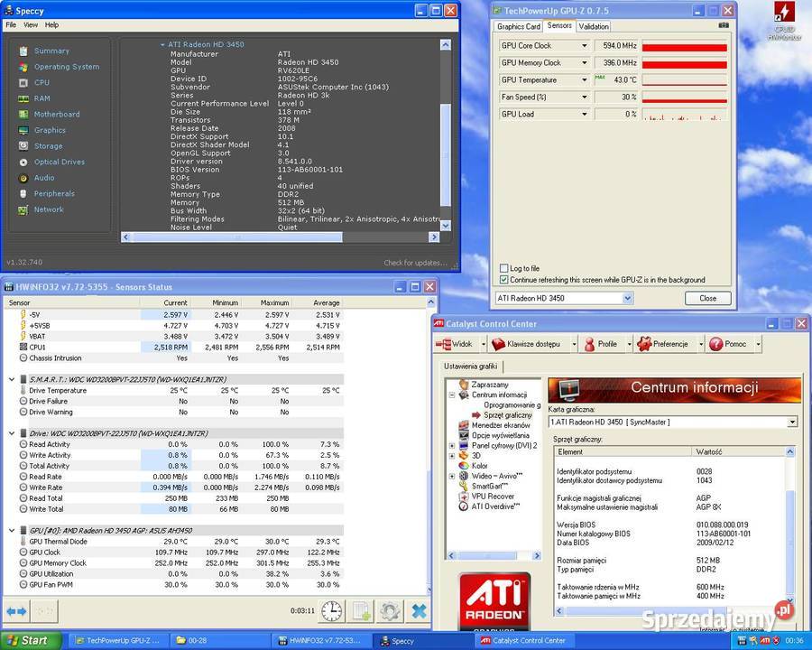Screen dimensions: 812x650
Task: Open HWiNFO settings gear icon
Action: [389, 611]
